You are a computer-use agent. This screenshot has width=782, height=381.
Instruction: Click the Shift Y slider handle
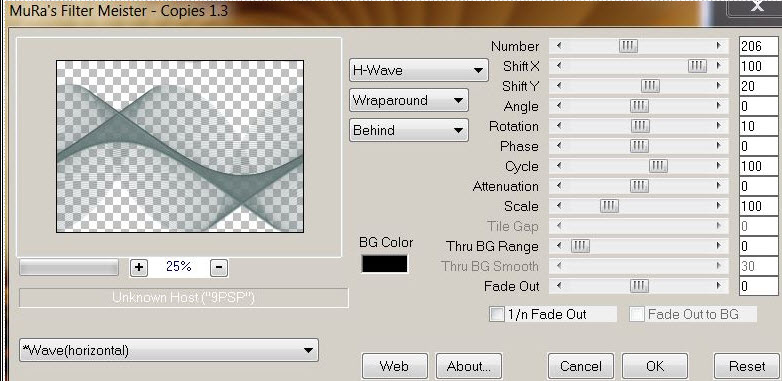[x=650, y=86]
